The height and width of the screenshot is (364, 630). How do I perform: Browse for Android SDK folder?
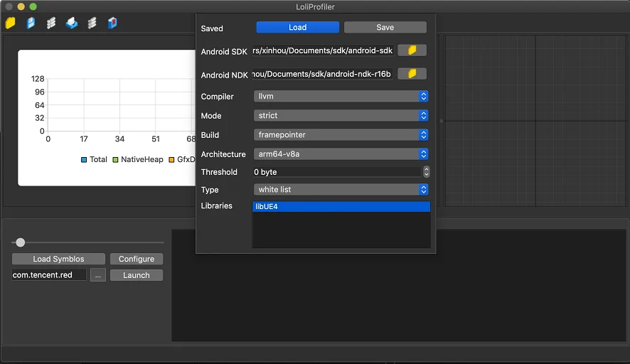pos(412,50)
